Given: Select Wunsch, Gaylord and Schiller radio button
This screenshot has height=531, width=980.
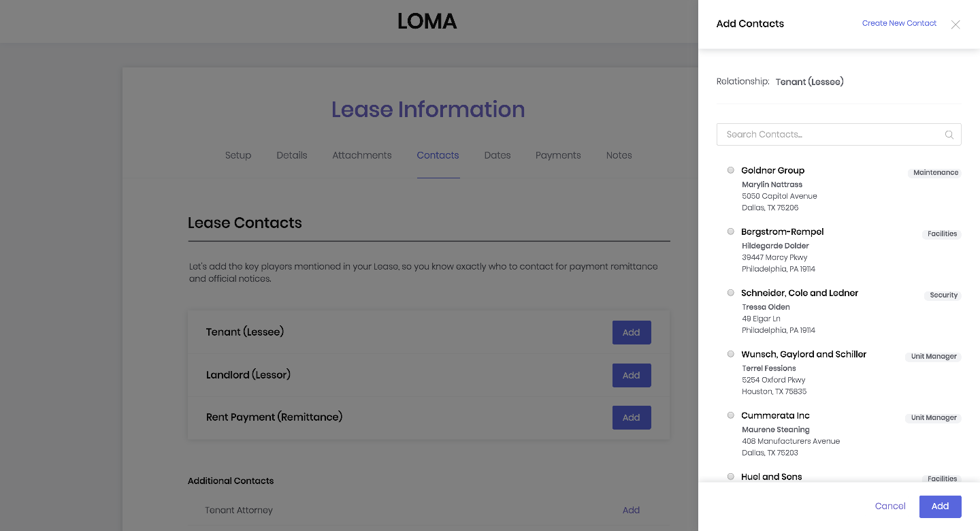Looking at the screenshot, I should tap(731, 354).
